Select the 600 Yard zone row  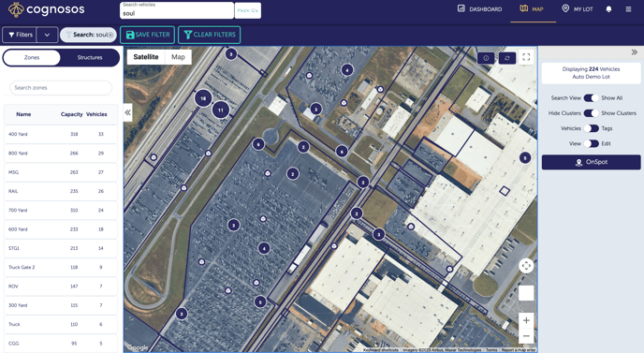61,229
